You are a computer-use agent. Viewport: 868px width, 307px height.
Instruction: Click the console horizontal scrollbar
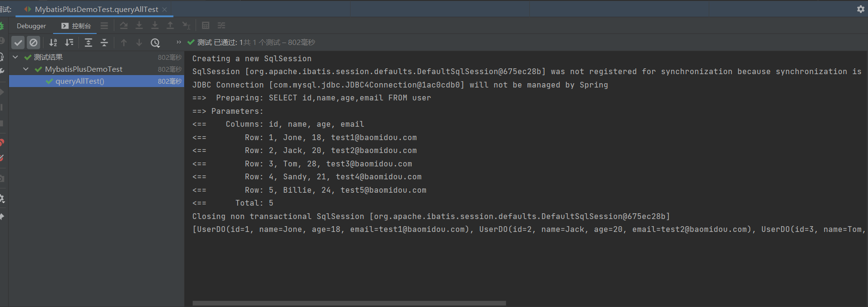click(x=349, y=303)
